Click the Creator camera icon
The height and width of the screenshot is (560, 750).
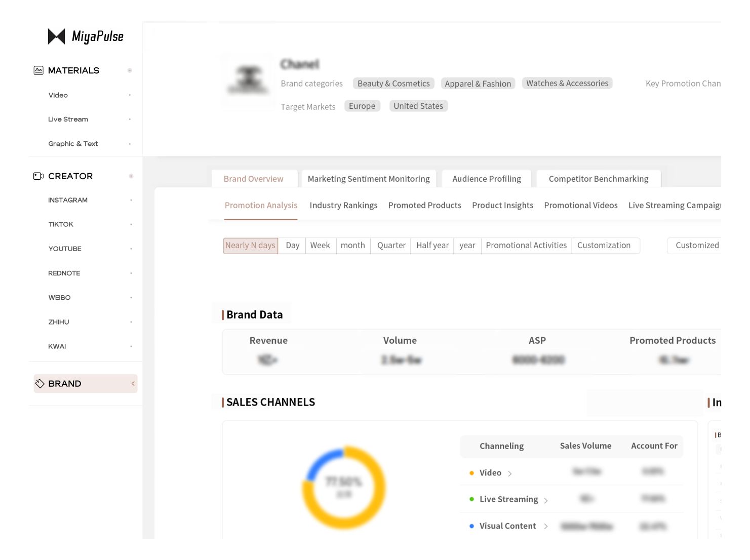38,176
